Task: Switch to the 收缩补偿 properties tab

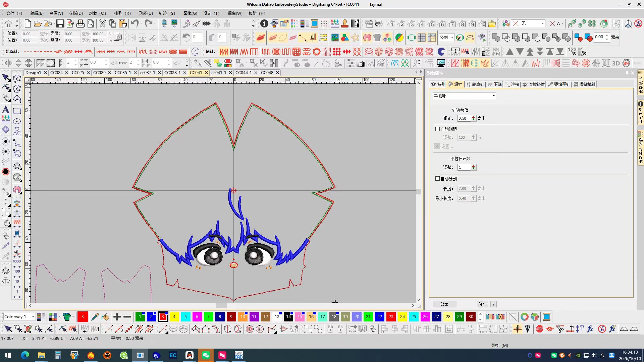Action: click(x=534, y=84)
